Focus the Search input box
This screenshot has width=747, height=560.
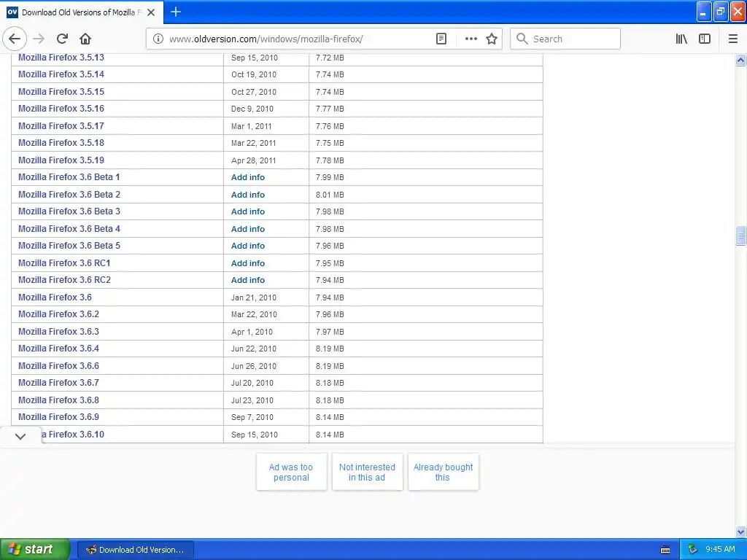565,39
